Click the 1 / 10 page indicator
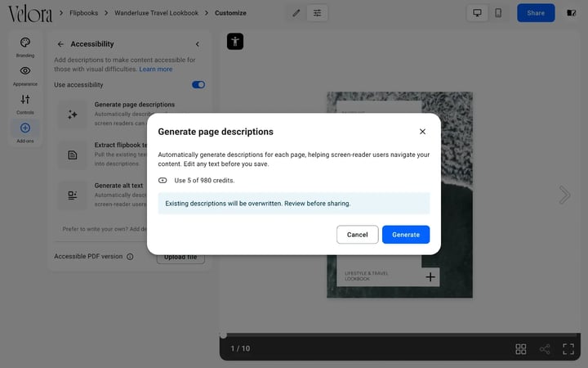Screen dimensions: 588x368 click(x=240, y=348)
